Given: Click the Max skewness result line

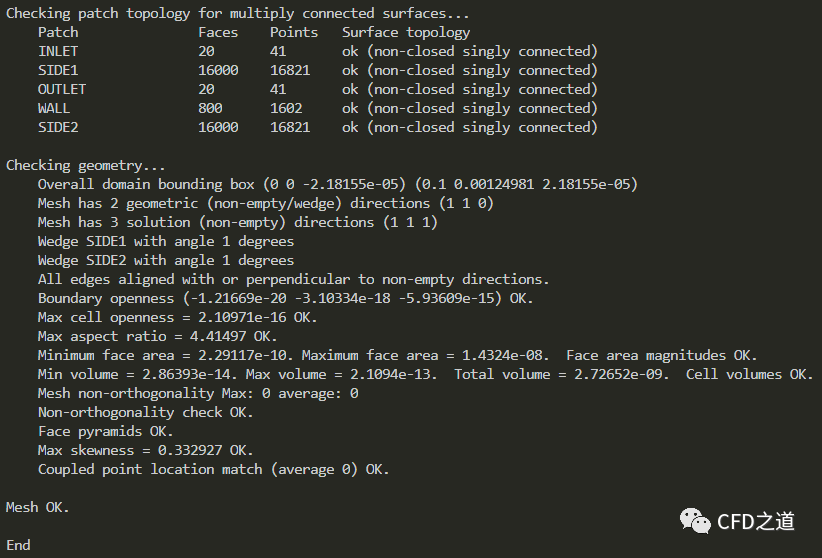Looking at the screenshot, I should [145, 450].
